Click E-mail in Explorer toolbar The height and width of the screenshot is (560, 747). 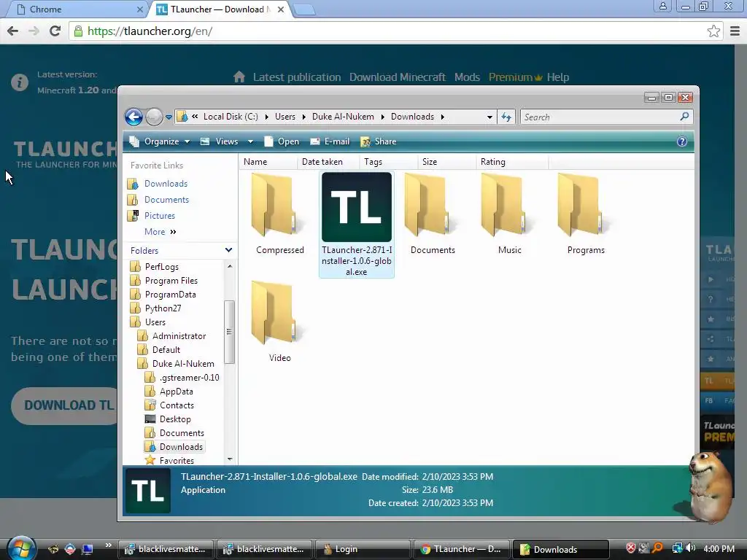click(330, 141)
